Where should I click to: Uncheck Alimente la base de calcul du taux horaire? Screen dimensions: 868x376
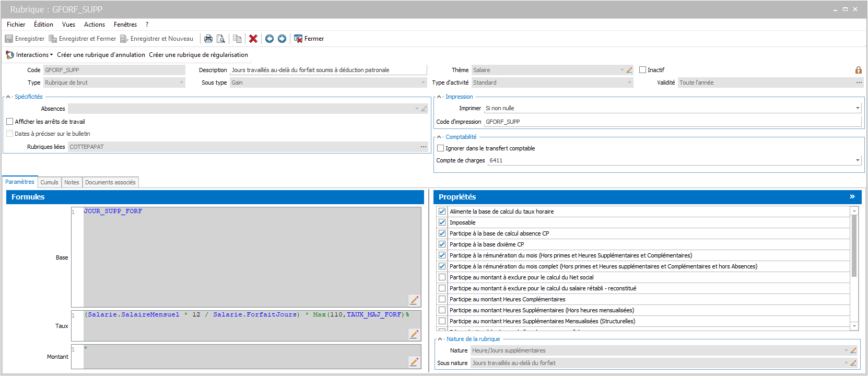[x=442, y=211]
